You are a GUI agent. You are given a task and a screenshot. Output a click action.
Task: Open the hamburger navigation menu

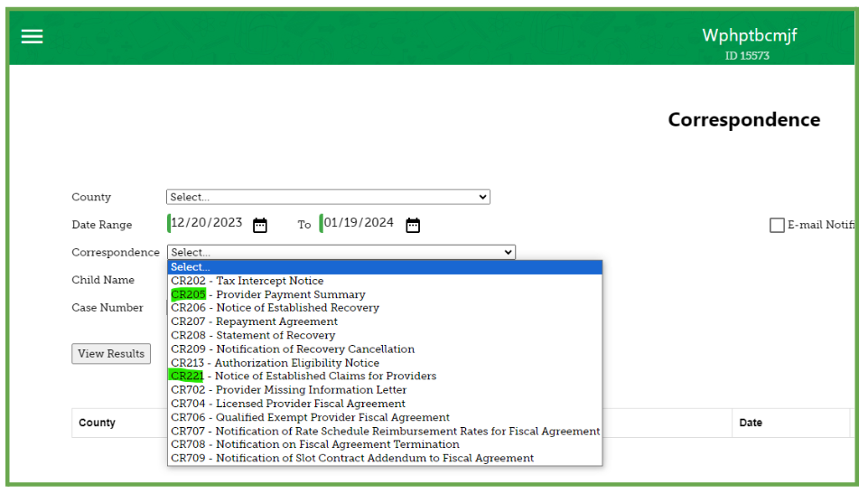point(33,36)
